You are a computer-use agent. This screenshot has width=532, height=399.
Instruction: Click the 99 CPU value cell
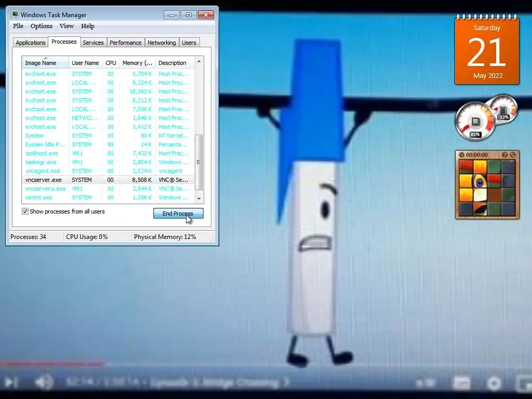point(110,144)
